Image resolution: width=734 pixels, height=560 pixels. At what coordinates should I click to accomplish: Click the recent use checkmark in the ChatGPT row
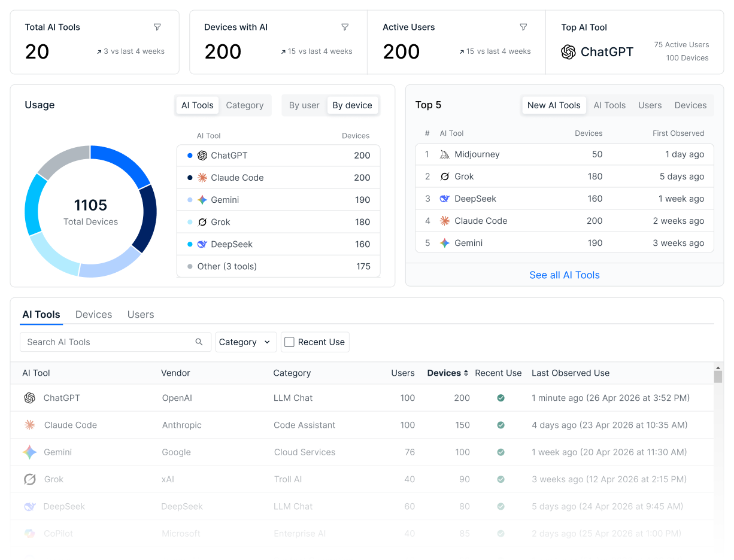(501, 398)
